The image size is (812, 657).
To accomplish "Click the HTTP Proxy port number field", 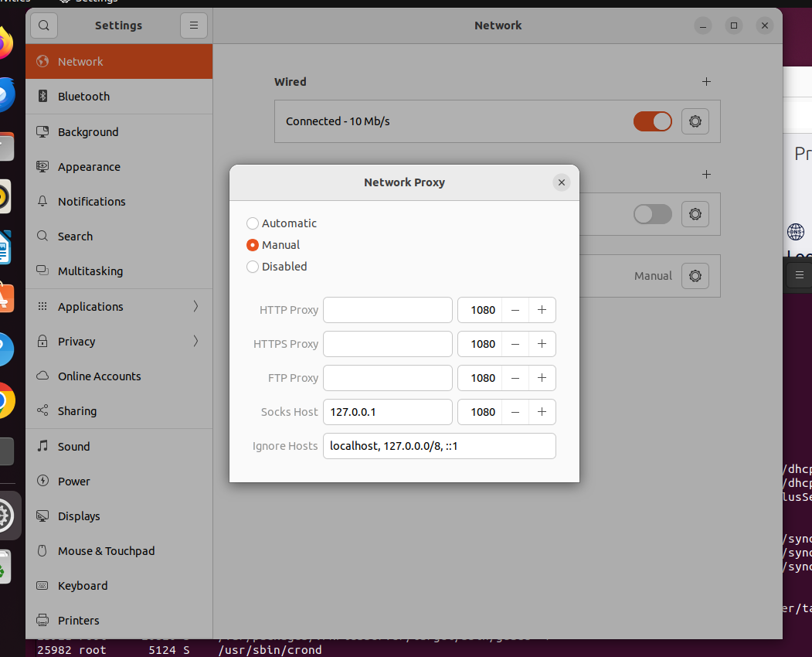I will pos(480,310).
